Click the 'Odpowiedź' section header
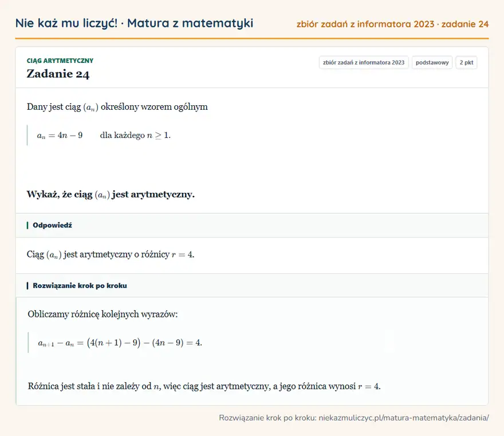Screen dimensions: 504x436 tap(52, 225)
